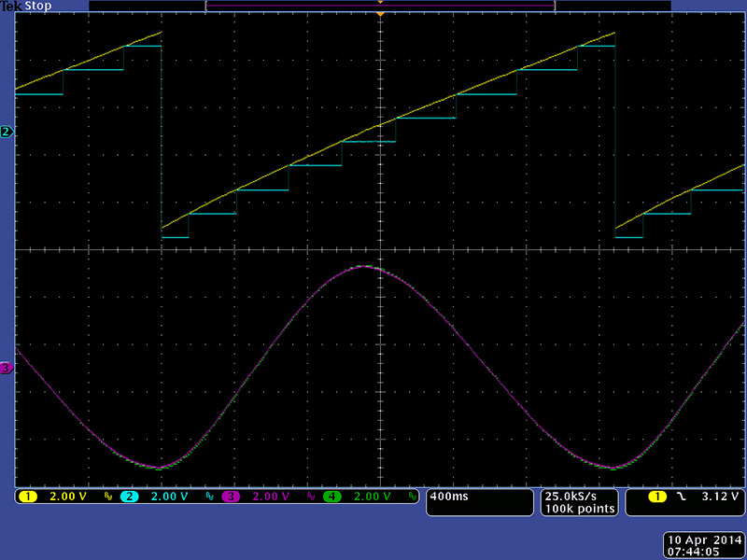Click the Tek logo in top corner
Viewport: 747px width, 560px height.
point(10,6)
